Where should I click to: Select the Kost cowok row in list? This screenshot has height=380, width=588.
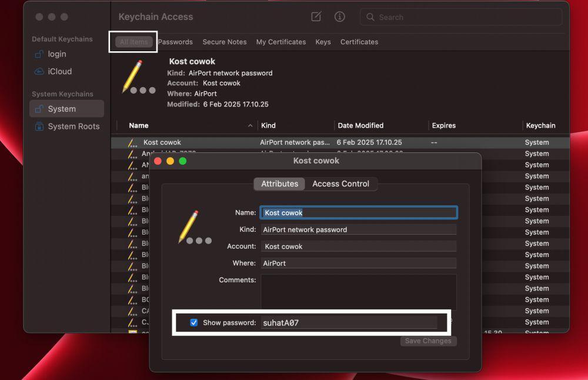(340, 142)
